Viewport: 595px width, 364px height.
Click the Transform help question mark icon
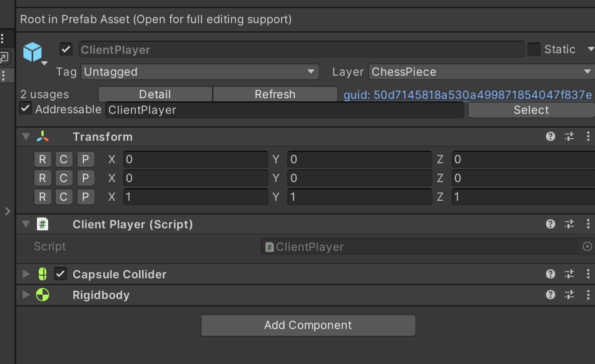550,136
